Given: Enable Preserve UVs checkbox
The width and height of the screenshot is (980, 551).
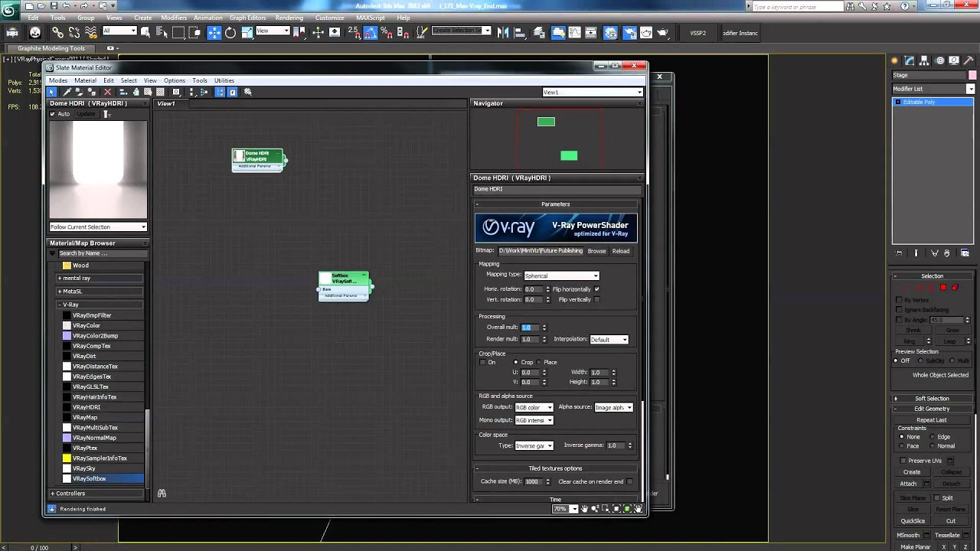Looking at the screenshot, I should pos(903,461).
